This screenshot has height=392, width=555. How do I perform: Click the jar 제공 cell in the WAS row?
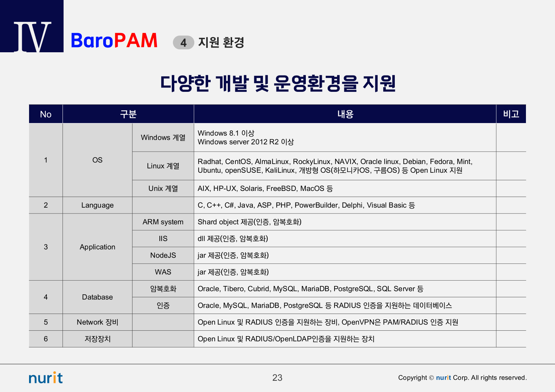[x=345, y=272]
